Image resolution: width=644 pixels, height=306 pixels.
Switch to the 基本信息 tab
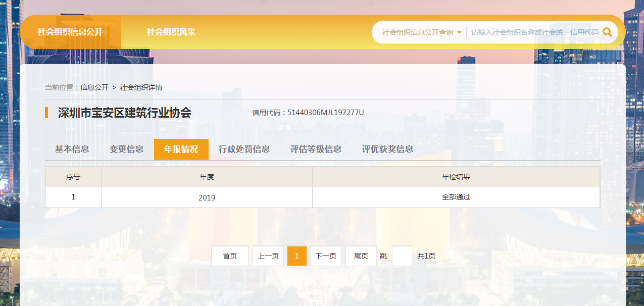(x=72, y=149)
